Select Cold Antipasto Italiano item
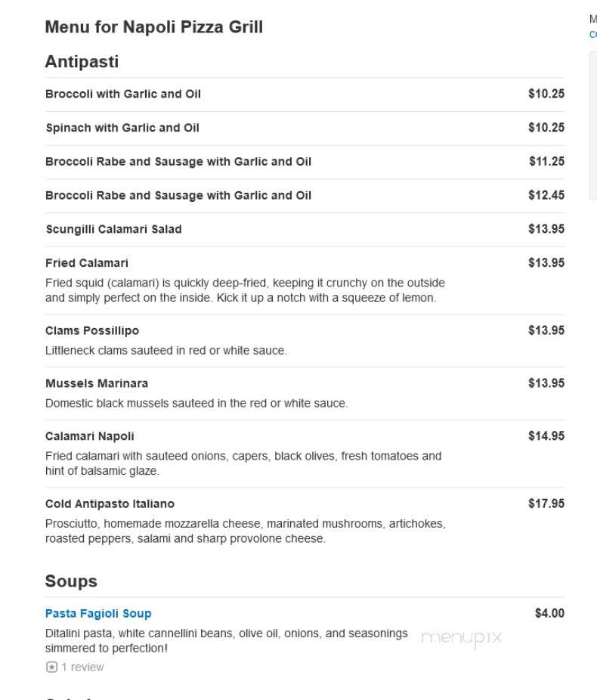Screen dimensions: 597x700 110,504
